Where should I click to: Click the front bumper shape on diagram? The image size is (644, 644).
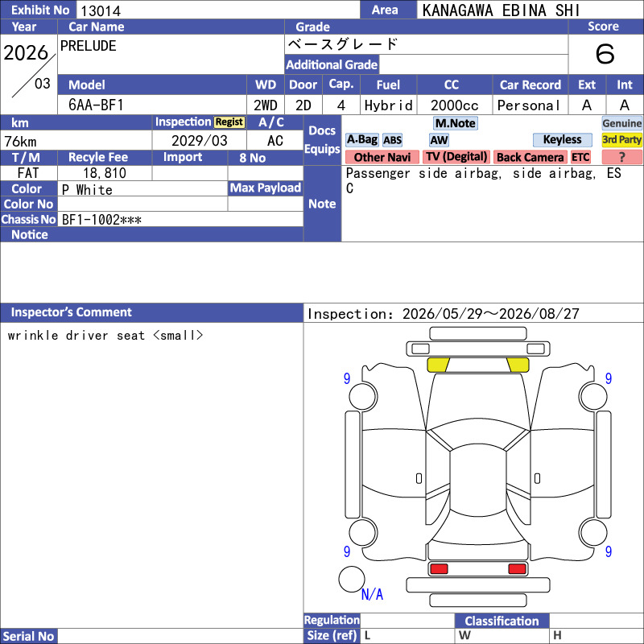tap(478, 349)
